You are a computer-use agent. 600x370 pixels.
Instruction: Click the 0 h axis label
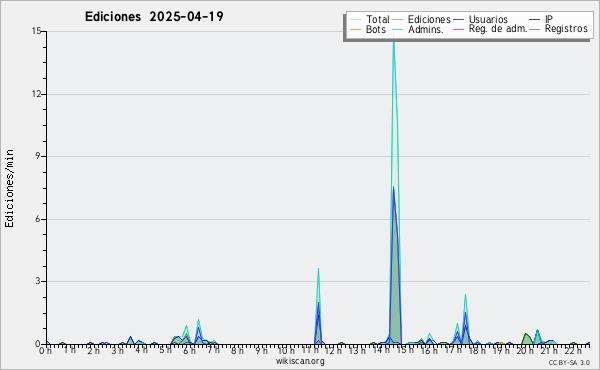tap(45, 350)
